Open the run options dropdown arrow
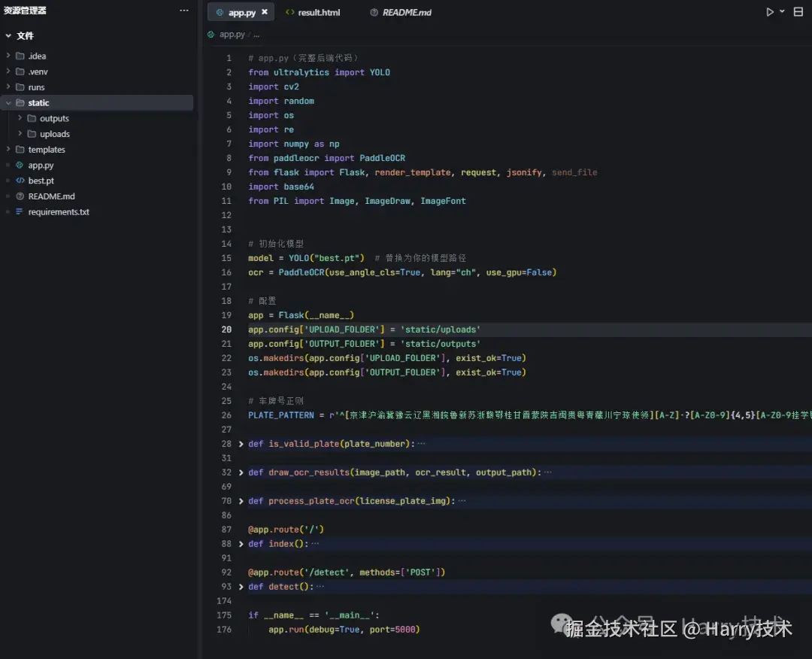 pyautogui.click(x=782, y=11)
